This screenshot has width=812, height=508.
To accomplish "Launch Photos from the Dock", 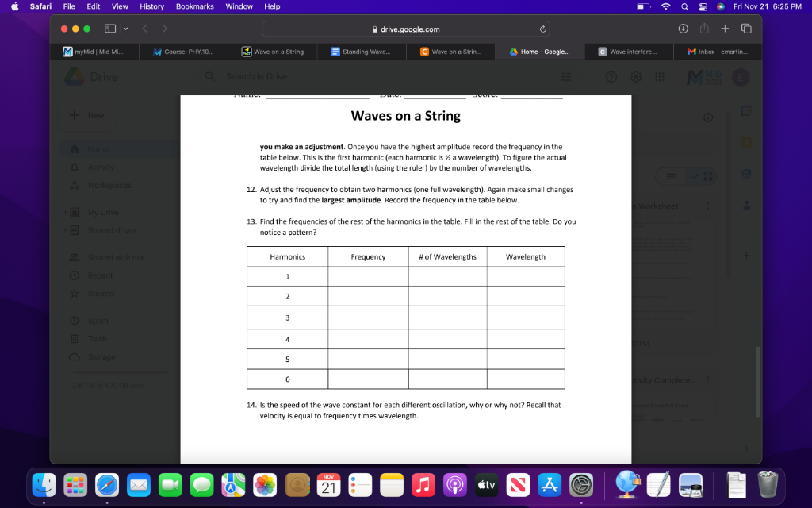I will tap(265, 486).
